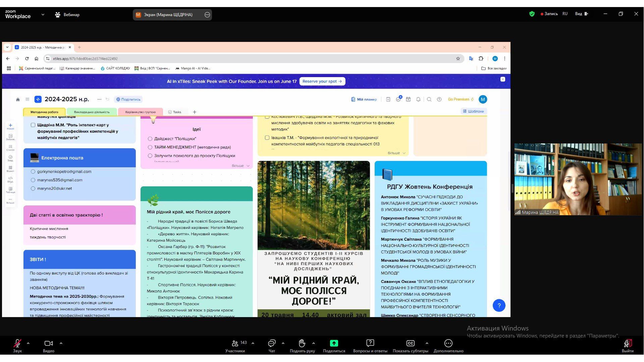Image resolution: width=644 pixels, height=362 pixels.
Task: Select radio for maryna20@ukr.net
Action: pos(33,189)
